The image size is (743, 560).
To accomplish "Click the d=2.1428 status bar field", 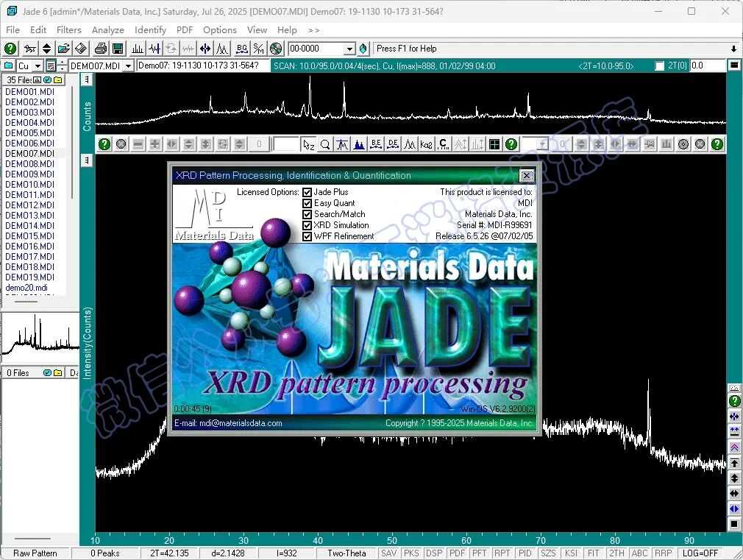I will click(228, 553).
